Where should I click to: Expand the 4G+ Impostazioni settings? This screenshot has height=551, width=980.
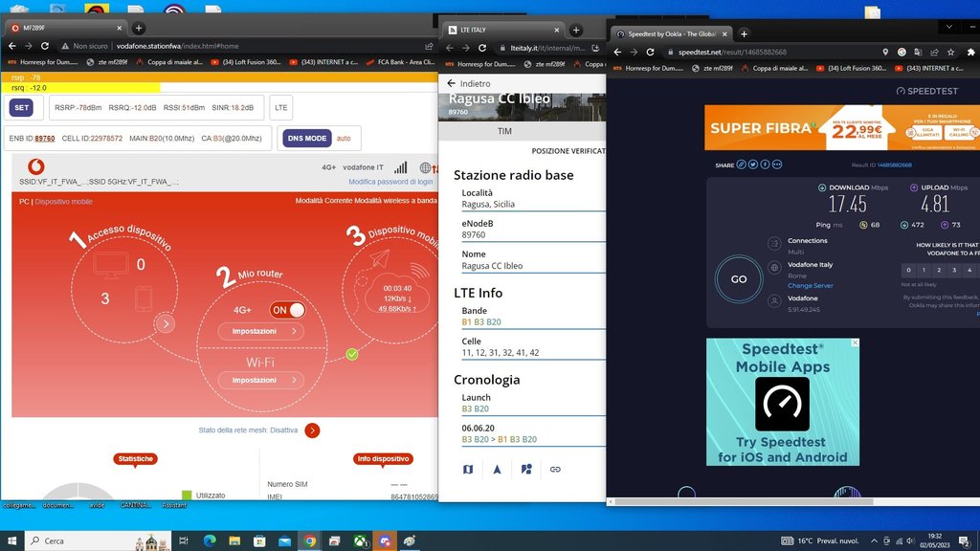coord(261,331)
